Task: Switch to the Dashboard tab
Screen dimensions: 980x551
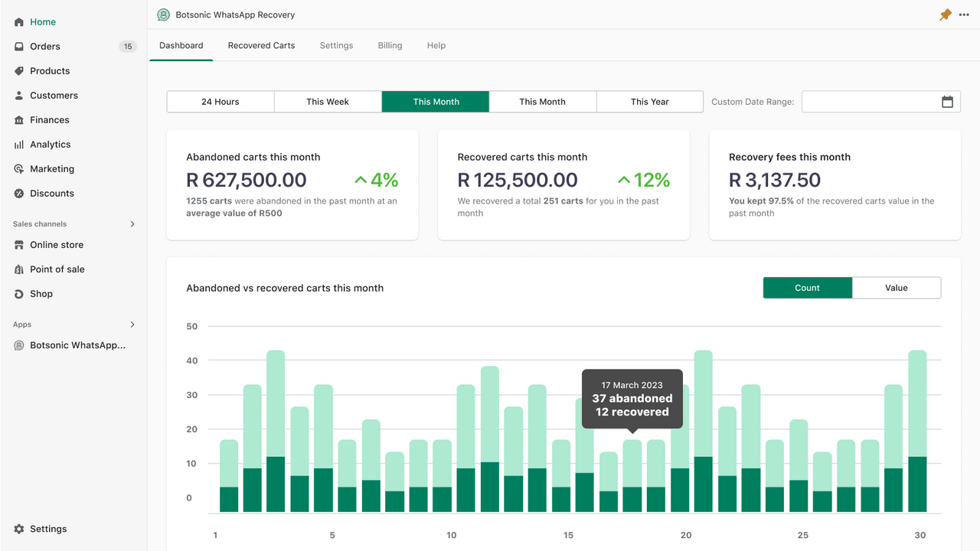Action: 181,46
